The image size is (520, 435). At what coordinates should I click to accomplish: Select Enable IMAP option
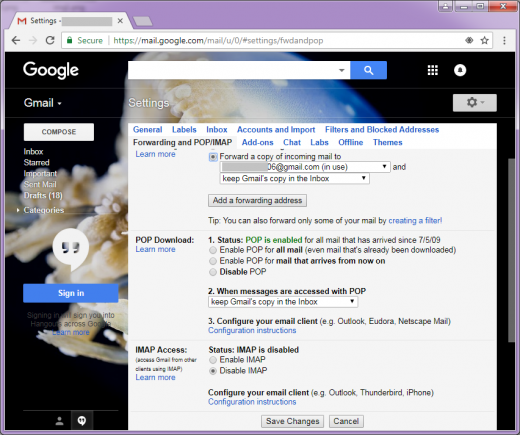pos(213,360)
